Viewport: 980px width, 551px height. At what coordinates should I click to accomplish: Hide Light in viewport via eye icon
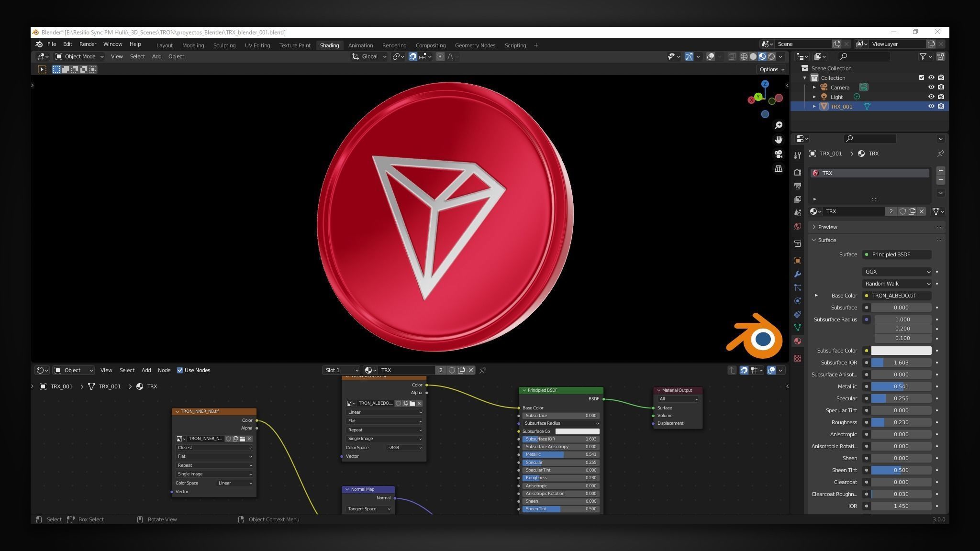(931, 97)
